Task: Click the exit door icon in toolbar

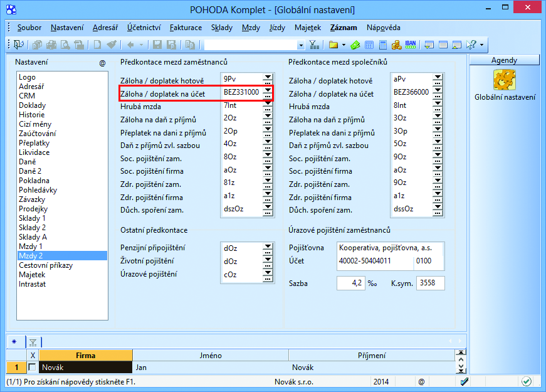Action: (18, 45)
